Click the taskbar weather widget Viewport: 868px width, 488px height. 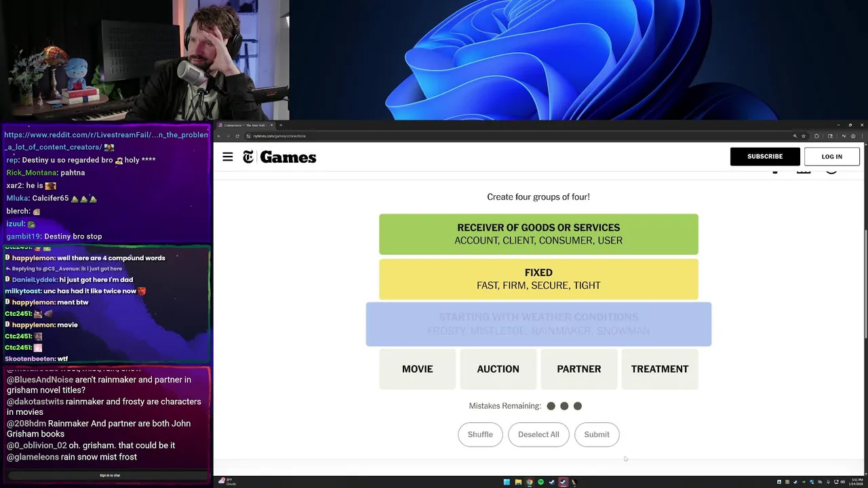click(x=227, y=482)
